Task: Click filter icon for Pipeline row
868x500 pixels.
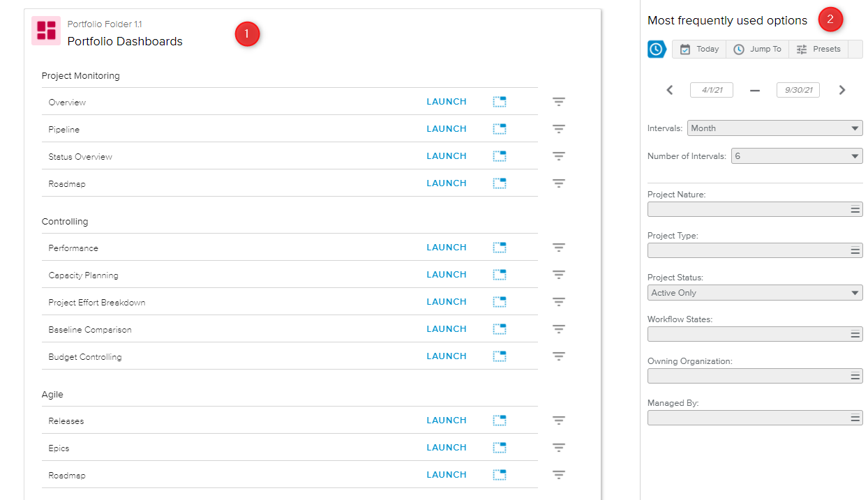Action: pos(558,129)
